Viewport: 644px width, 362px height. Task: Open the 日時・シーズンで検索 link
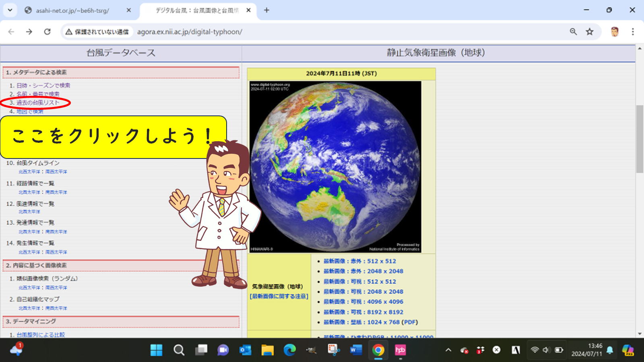(x=43, y=85)
